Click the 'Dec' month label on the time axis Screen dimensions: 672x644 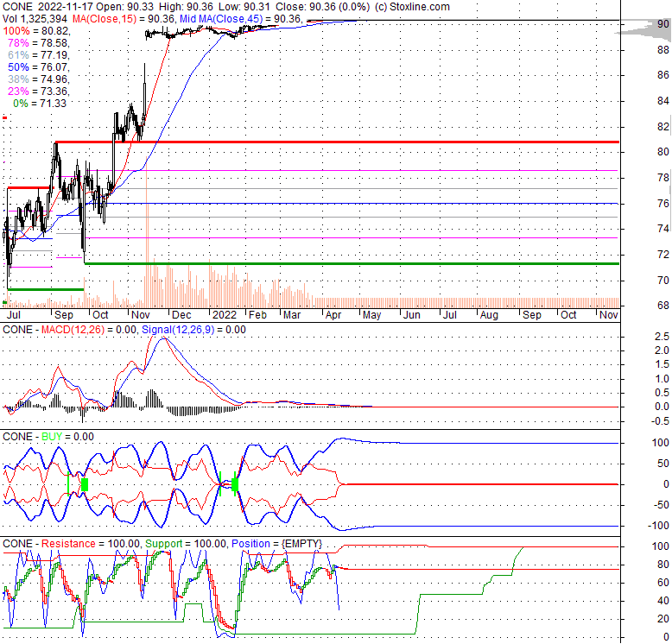coord(181,315)
